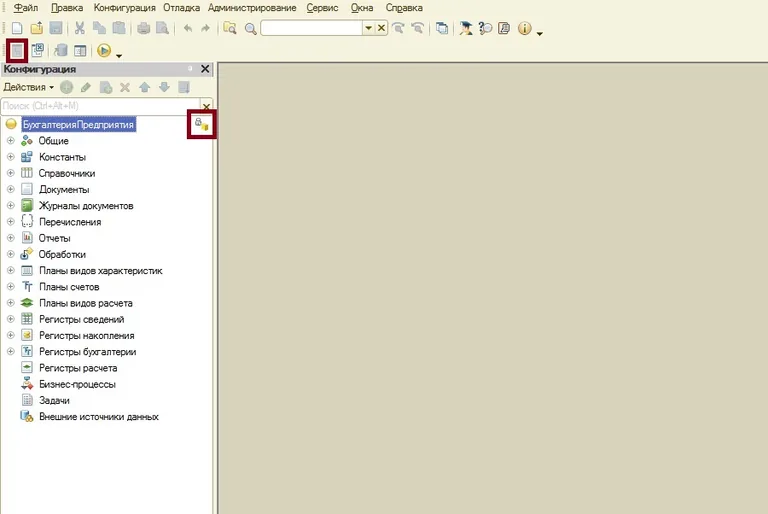Open the search combo box dropdown arrow
Image resolution: width=768 pixels, height=514 pixels.
click(x=368, y=29)
